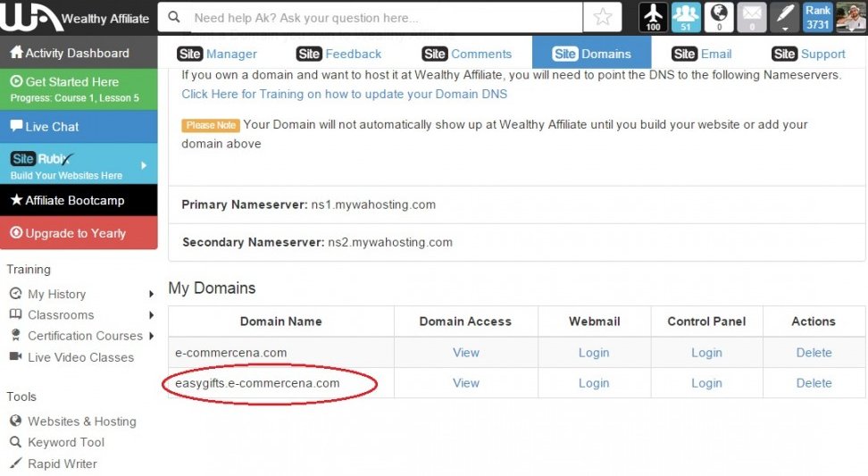Expand the My History arrow
Viewport: 868px width, 476px height.
151,294
